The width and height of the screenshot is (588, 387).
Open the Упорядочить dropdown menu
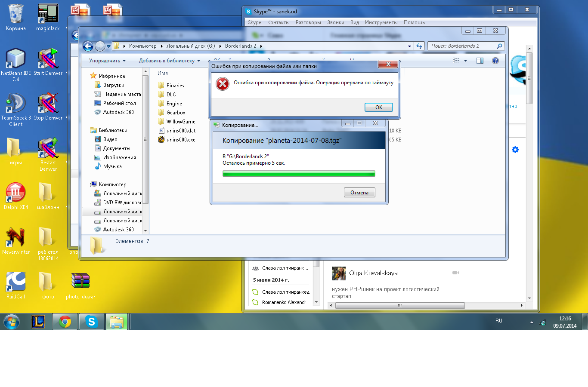(107, 61)
